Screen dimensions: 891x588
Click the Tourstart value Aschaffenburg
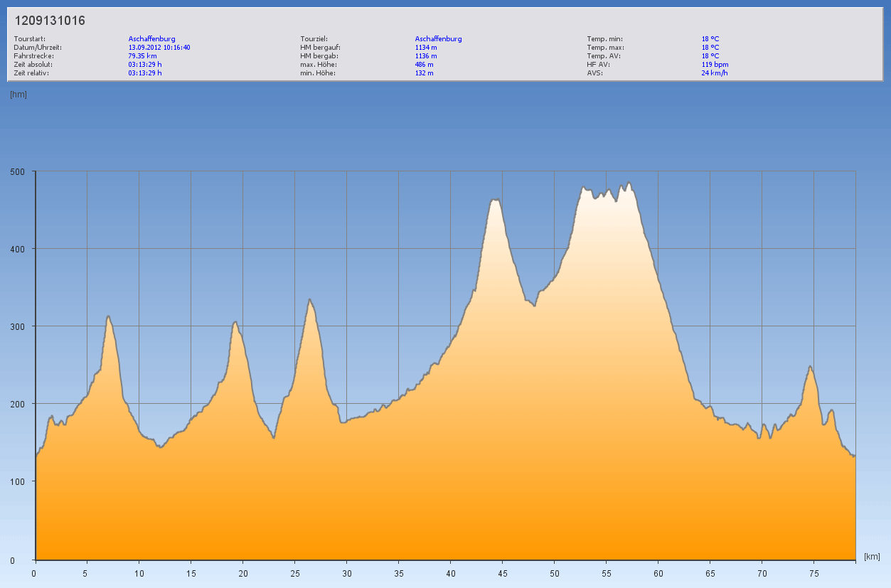tap(151, 38)
